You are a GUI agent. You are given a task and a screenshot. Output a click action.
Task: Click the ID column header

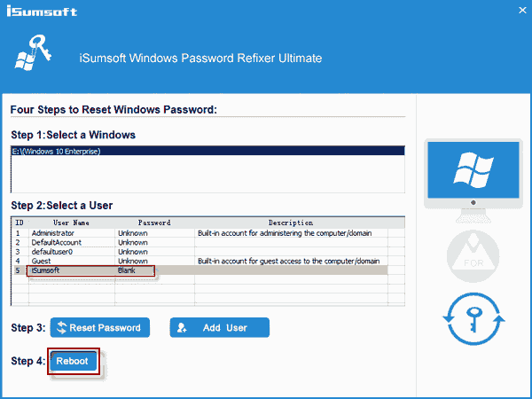coord(20,223)
